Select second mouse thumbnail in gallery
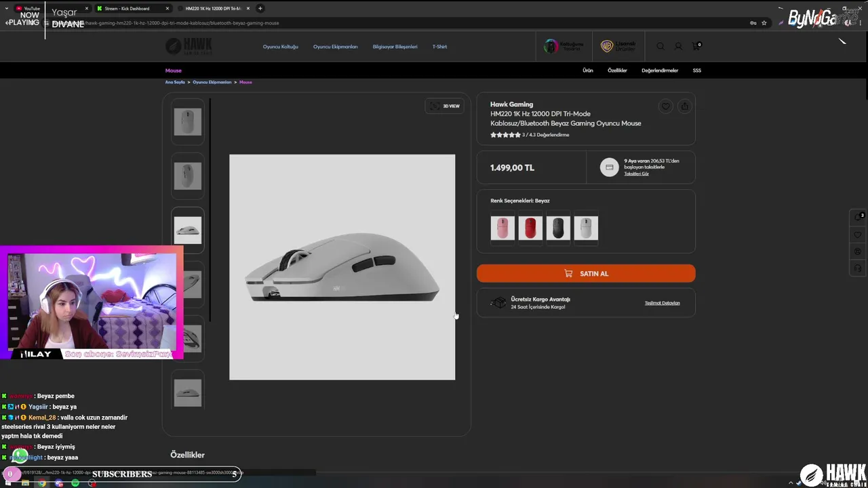868x488 pixels. pos(187,176)
